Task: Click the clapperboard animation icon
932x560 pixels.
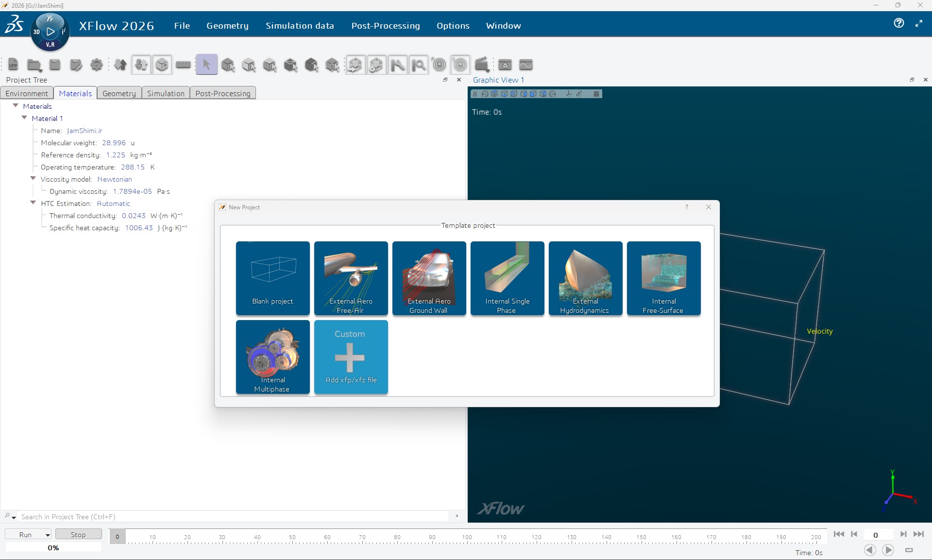Action: (x=482, y=65)
